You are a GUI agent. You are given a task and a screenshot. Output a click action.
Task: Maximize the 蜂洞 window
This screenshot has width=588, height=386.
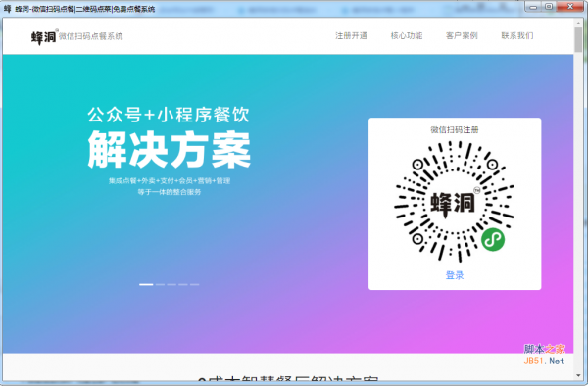pos(548,7)
